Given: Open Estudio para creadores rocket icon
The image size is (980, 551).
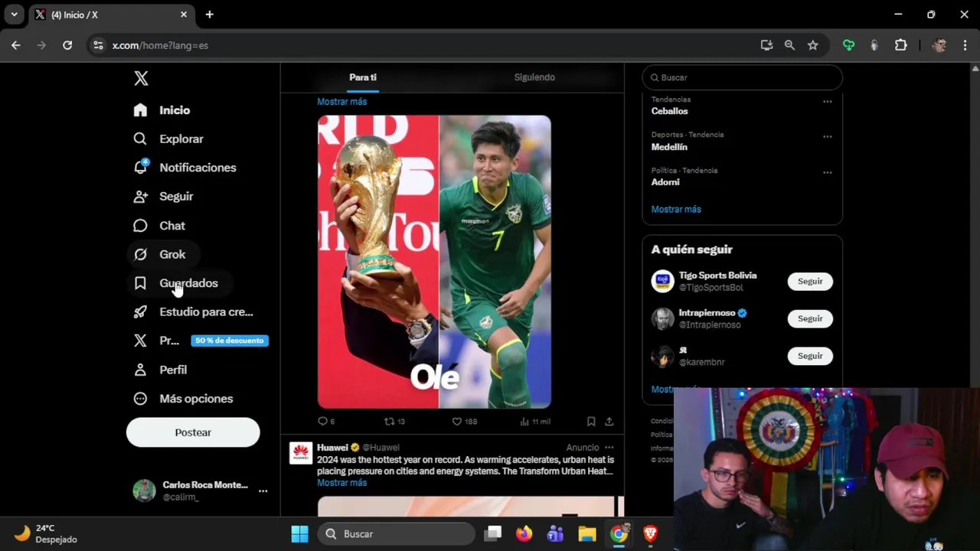Looking at the screenshot, I should pos(140,312).
